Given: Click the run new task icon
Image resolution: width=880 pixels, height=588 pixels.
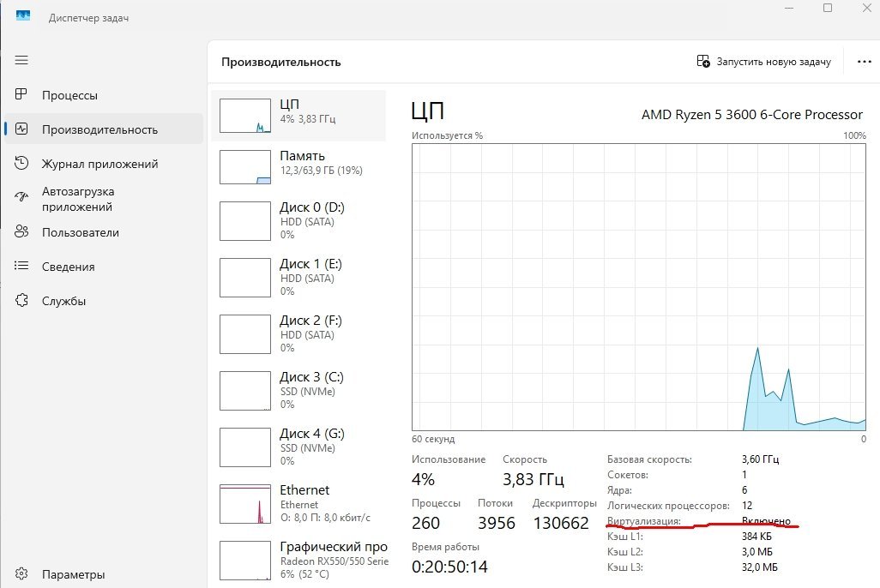Looking at the screenshot, I should [x=703, y=61].
